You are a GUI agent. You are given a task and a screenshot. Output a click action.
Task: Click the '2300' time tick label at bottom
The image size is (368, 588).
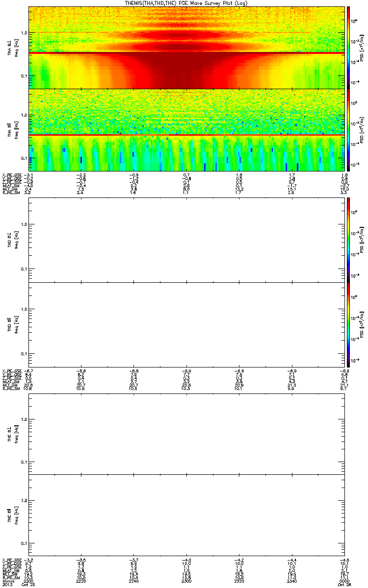pos(185,581)
